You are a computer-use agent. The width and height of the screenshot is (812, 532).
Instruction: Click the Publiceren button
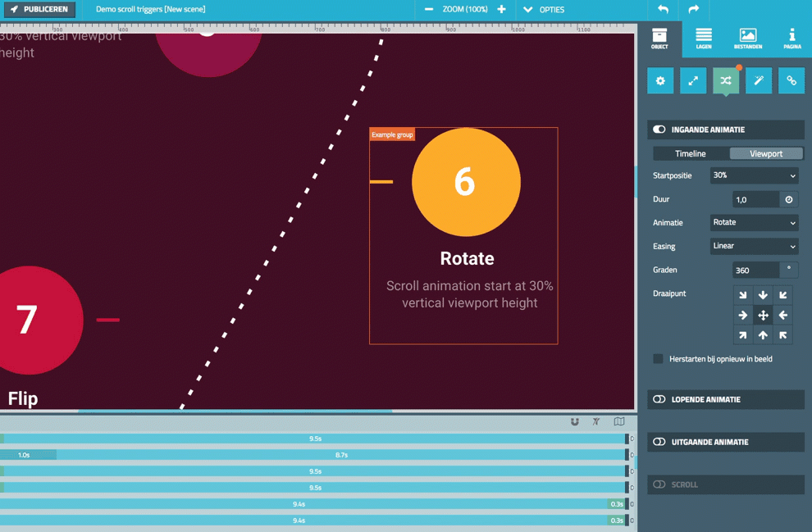pyautogui.click(x=39, y=10)
